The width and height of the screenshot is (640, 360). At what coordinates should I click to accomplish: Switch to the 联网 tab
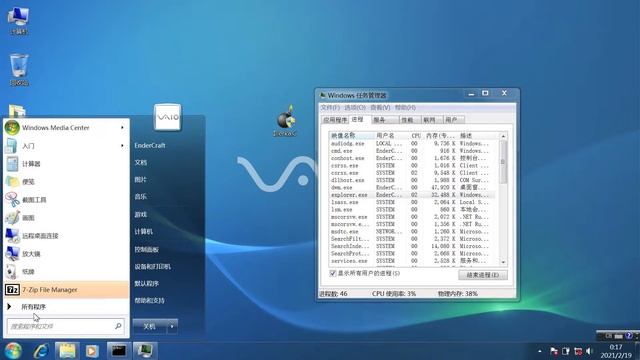pos(431,120)
